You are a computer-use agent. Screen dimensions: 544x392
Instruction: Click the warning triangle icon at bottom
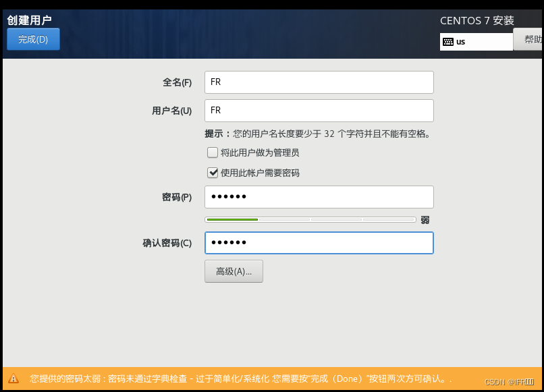coord(13,377)
